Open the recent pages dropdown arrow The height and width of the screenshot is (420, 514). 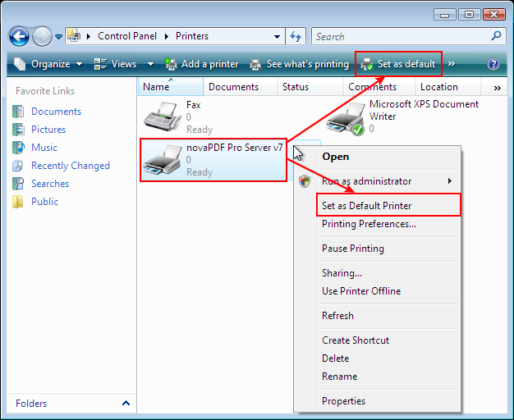(x=58, y=37)
